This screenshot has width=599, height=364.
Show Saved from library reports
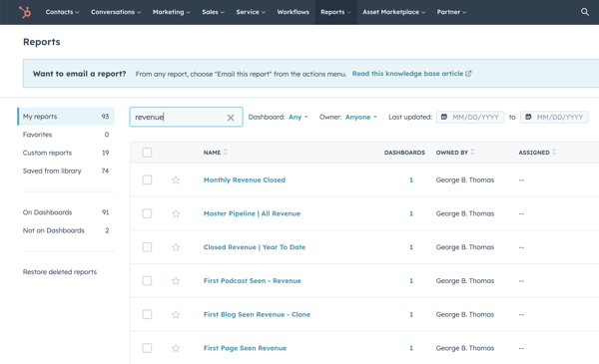point(66,171)
